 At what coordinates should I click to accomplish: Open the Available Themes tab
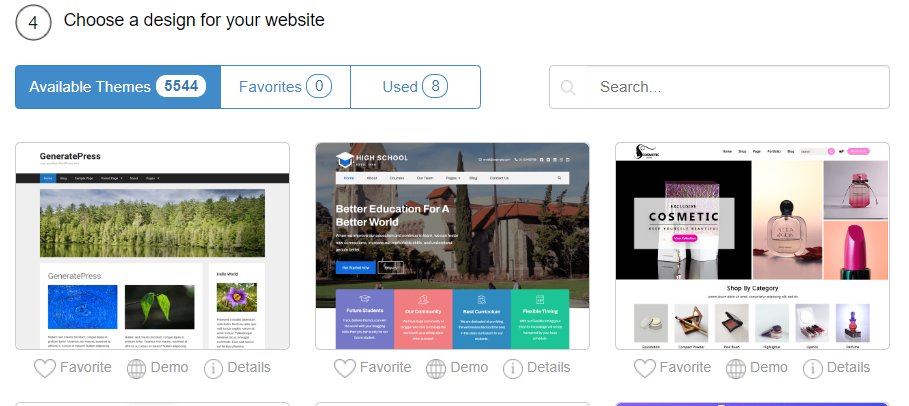pos(118,87)
